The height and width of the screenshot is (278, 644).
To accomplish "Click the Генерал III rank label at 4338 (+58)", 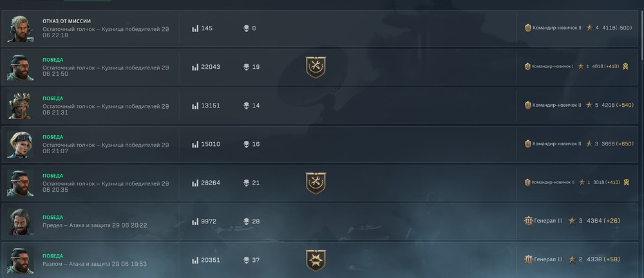I will 548,259.
